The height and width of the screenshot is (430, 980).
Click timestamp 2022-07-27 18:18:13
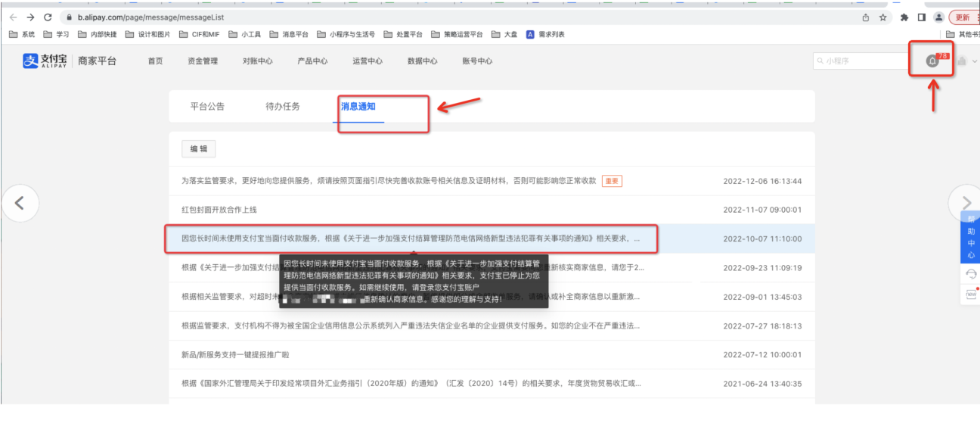click(762, 326)
